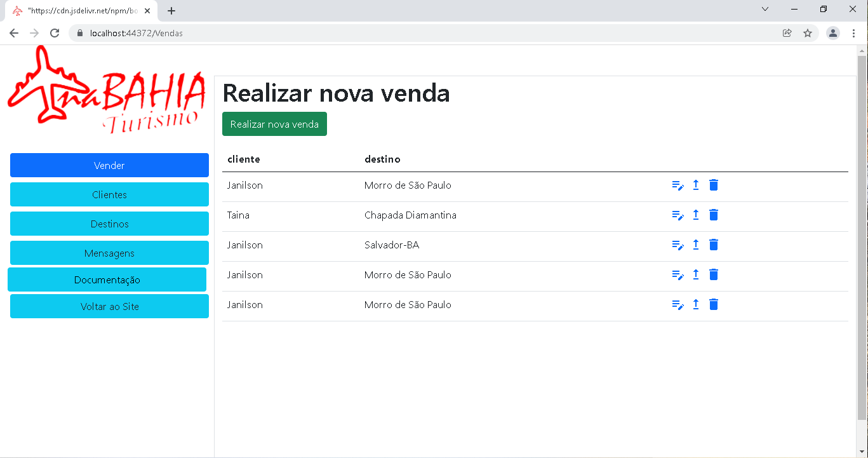Click the upload icon on Taina's row
868x458 pixels.
pos(695,215)
